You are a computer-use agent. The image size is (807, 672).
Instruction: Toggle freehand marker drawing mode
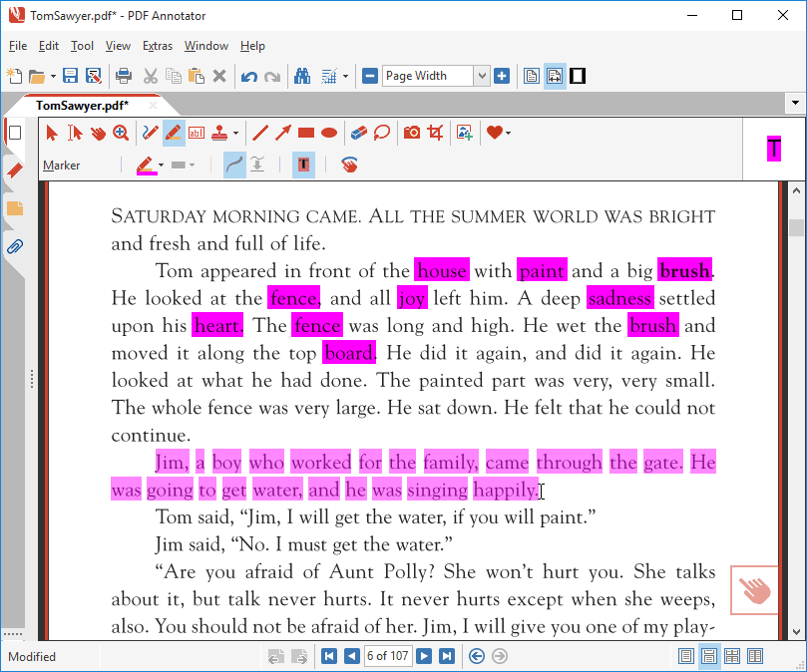[234, 166]
